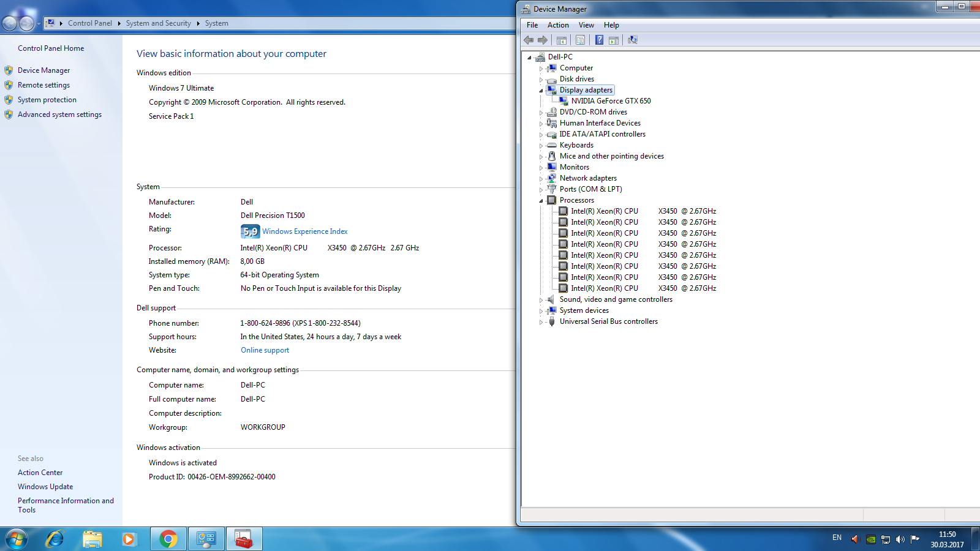The image size is (980, 551).
Task: Select System devices tree item
Action: pyautogui.click(x=584, y=310)
